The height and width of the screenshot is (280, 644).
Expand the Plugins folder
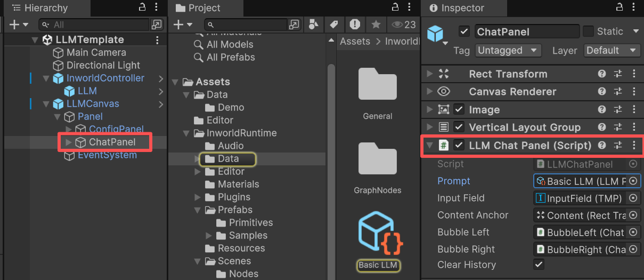point(198,197)
